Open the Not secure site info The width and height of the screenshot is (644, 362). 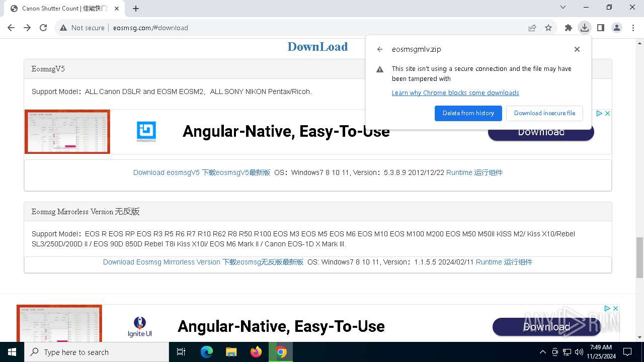point(82,28)
